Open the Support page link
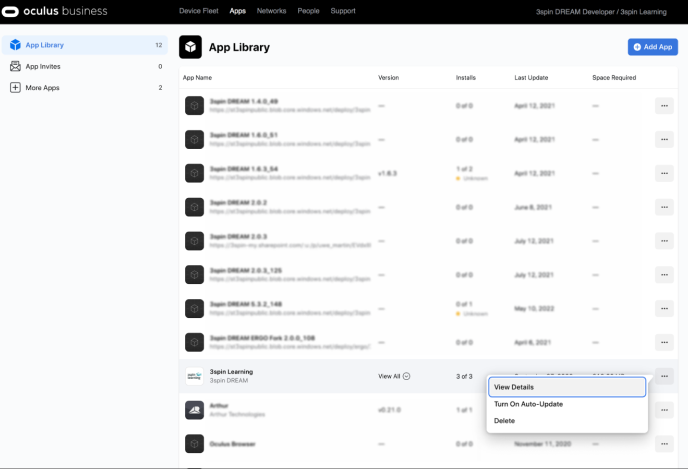The image size is (688, 469). (343, 11)
